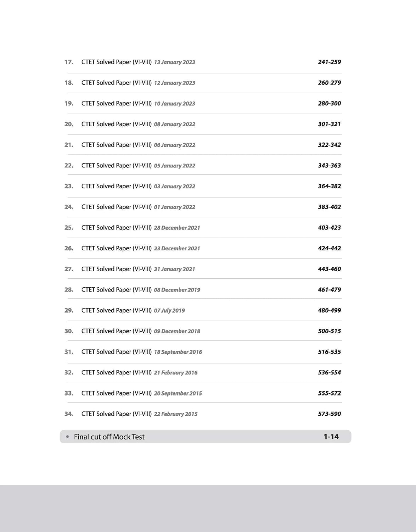Viewport: 416px width, 532px height.
Task: Click page range 516-535
Action: click(x=329, y=352)
